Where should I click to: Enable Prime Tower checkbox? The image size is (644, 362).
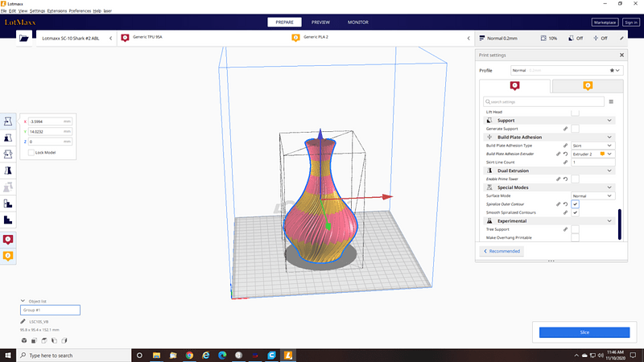tap(575, 179)
